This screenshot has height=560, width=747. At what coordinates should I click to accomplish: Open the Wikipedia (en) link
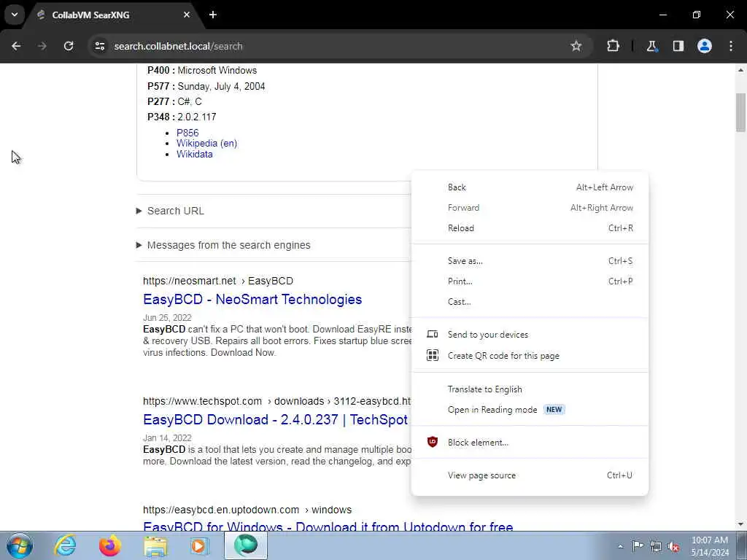tap(206, 144)
